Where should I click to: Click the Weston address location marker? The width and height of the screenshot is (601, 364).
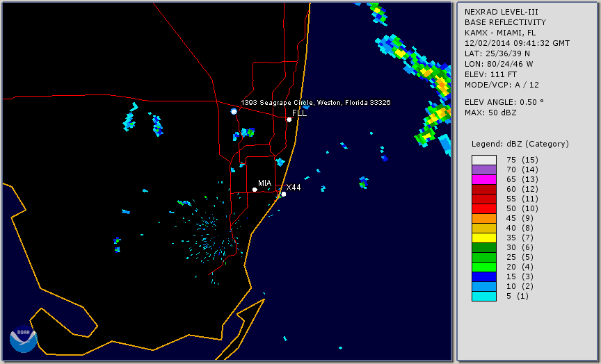234,111
